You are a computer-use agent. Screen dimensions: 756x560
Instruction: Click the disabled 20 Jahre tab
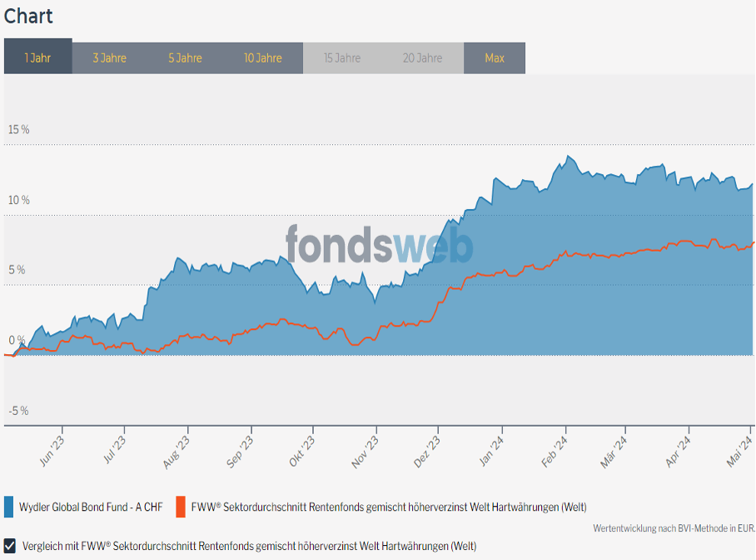click(x=422, y=58)
